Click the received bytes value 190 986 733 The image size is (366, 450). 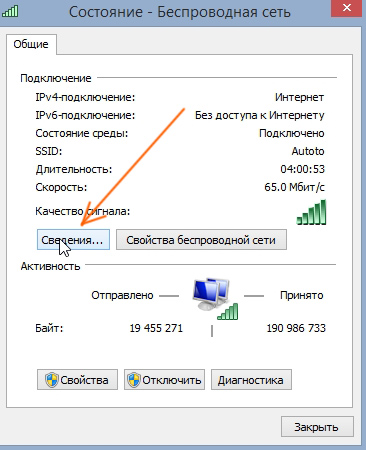(296, 328)
